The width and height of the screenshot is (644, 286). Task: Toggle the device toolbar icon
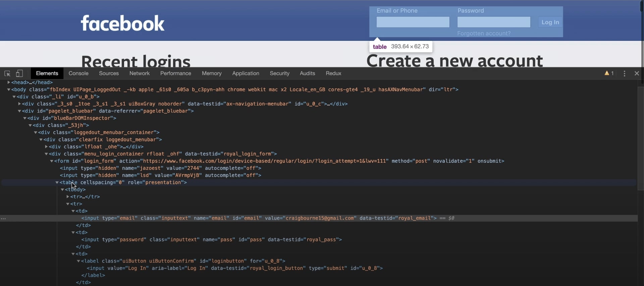pyautogui.click(x=19, y=73)
